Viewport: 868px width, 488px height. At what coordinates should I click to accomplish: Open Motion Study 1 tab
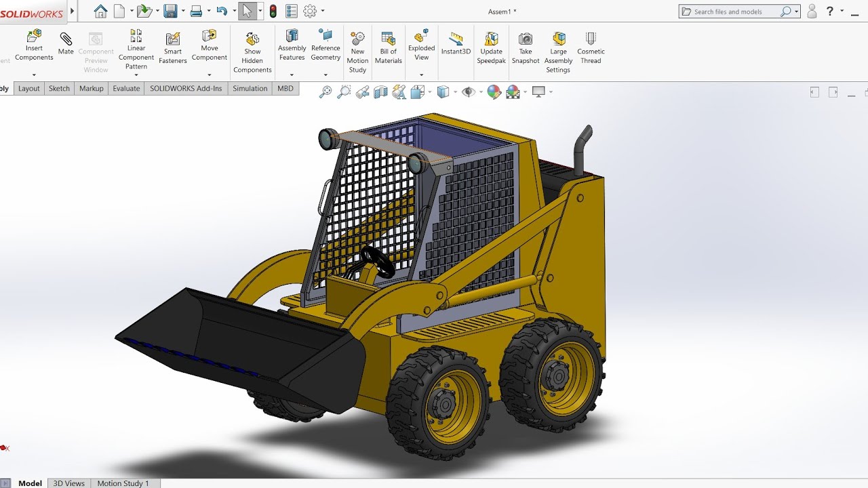123,483
